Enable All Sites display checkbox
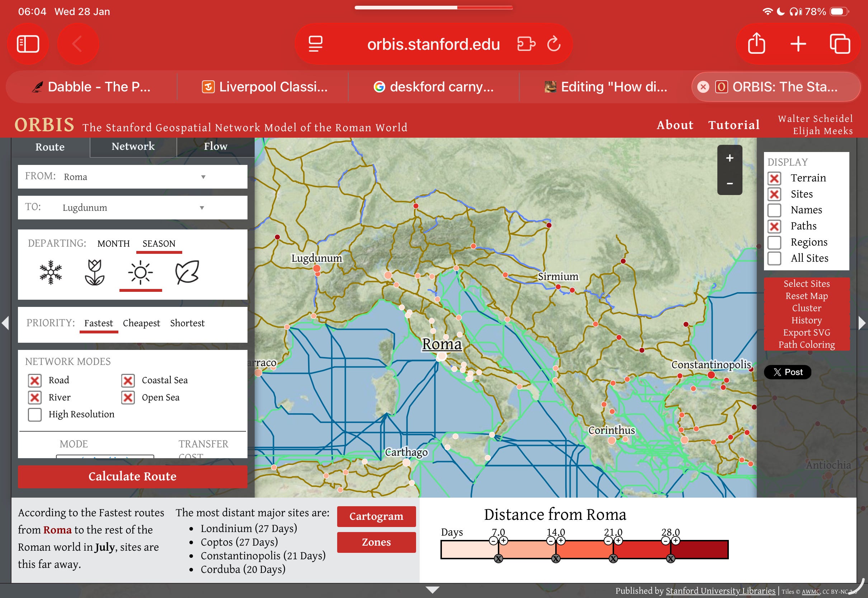Screen dimensions: 868x598 point(774,258)
